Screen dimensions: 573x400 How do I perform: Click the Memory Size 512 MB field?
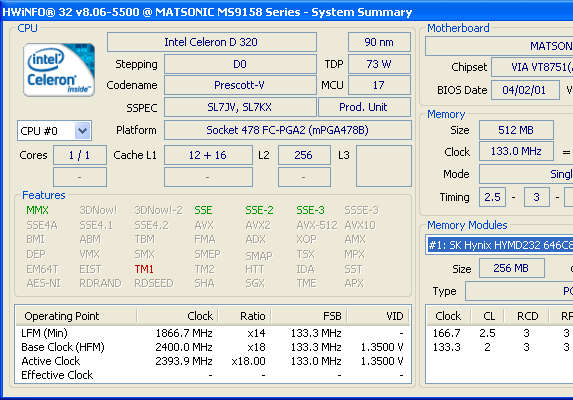[x=516, y=130]
